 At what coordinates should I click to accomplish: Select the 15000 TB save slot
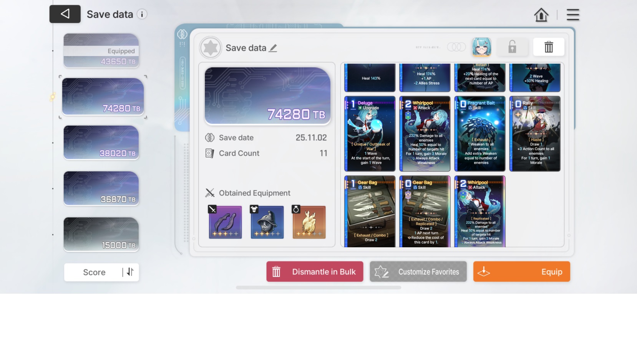[x=101, y=235]
